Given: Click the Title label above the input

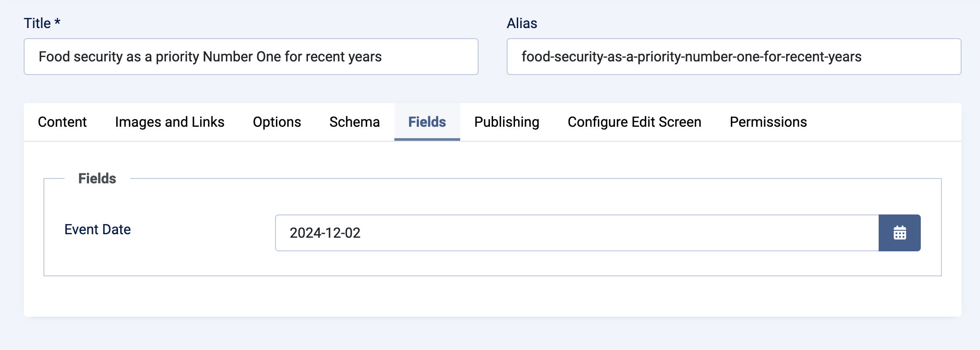Looking at the screenshot, I should tap(42, 22).
